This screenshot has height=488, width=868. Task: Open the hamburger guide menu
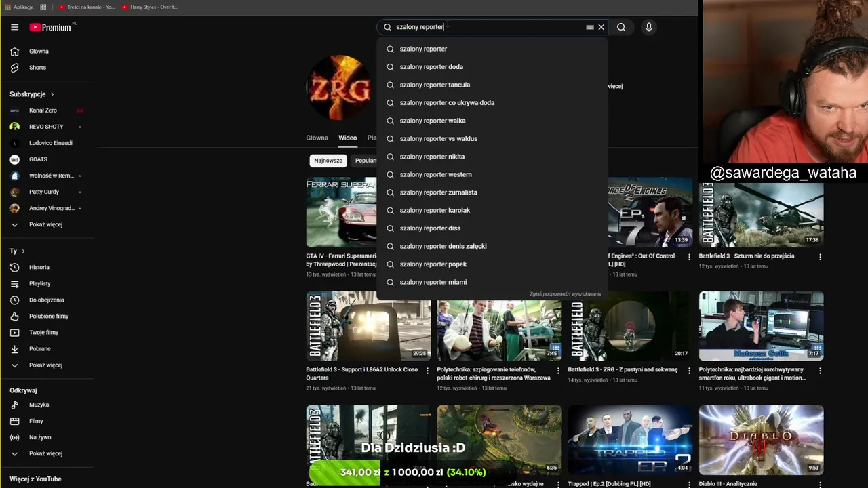click(14, 27)
